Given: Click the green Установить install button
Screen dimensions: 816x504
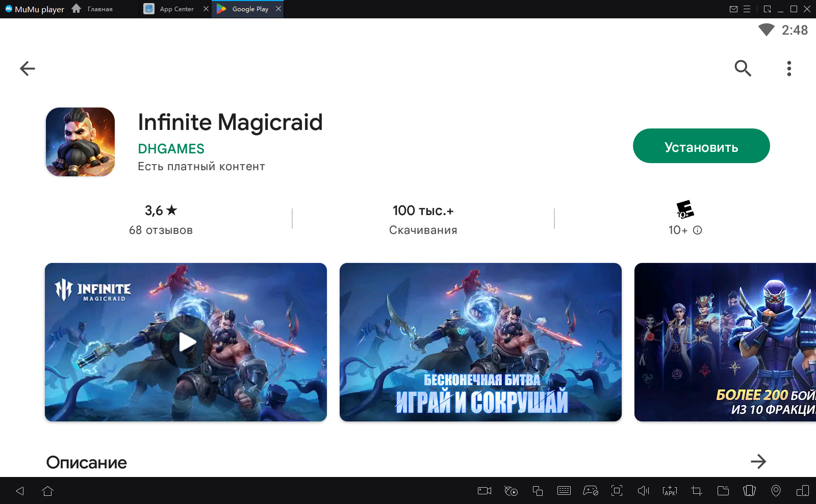Looking at the screenshot, I should coord(701,146).
